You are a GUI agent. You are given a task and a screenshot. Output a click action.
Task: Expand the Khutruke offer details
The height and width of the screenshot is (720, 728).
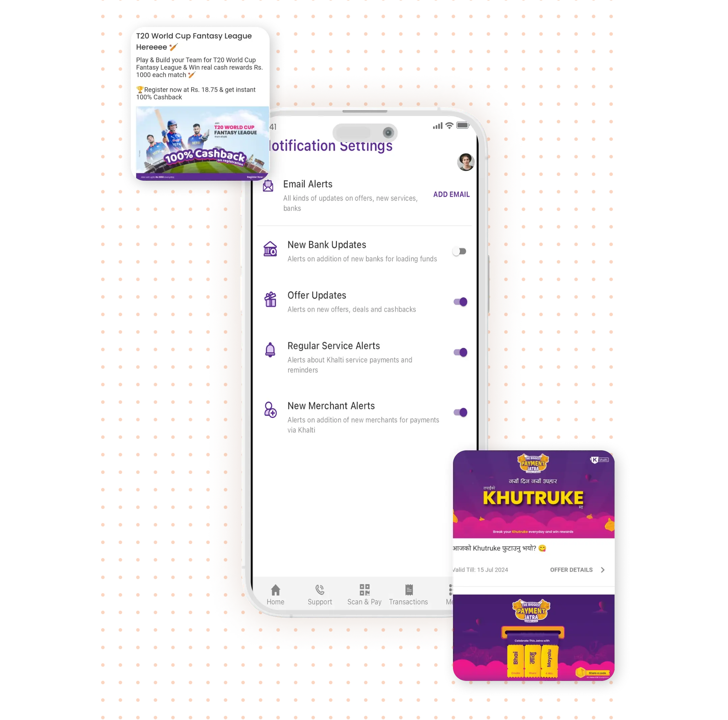pos(576,570)
